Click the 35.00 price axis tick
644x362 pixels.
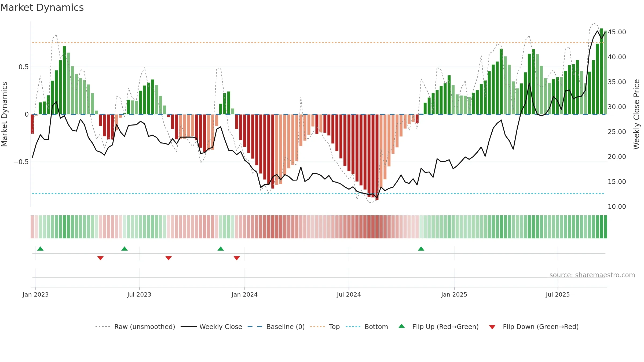[617, 82]
